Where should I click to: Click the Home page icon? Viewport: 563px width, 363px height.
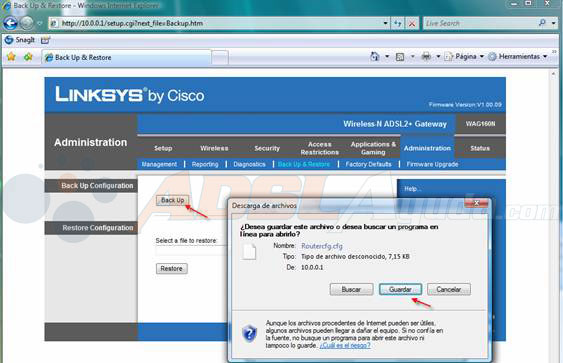click(x=374, y=56)
